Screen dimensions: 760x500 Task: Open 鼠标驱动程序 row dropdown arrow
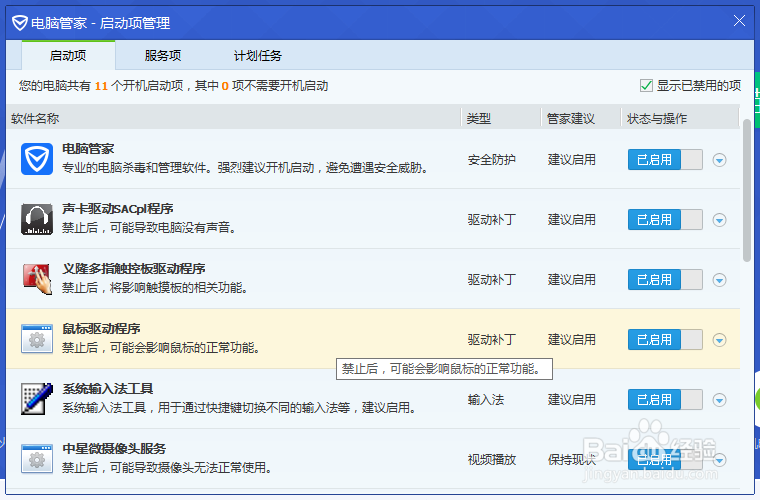point(719,340)
